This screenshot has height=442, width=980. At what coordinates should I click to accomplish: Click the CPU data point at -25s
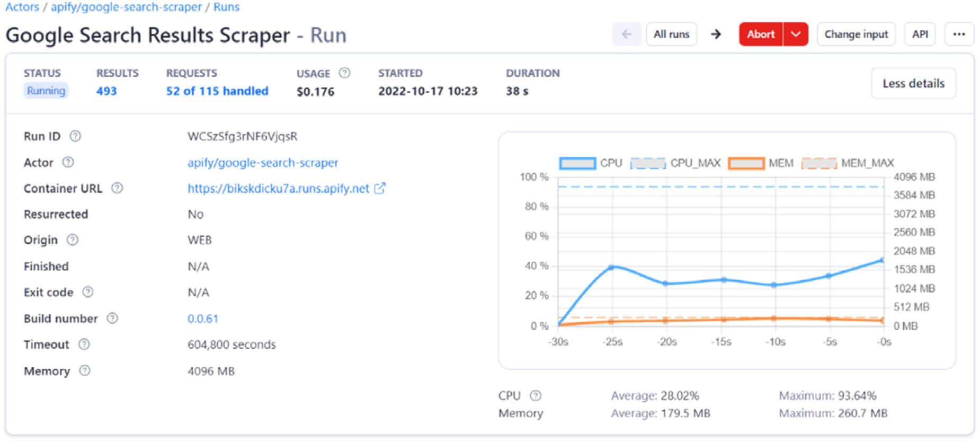tap(611, 267)
